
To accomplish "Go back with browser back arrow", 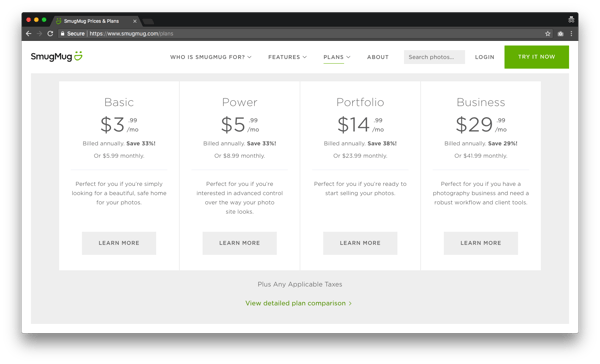I will pyautogui.click(x=29, y=34).
